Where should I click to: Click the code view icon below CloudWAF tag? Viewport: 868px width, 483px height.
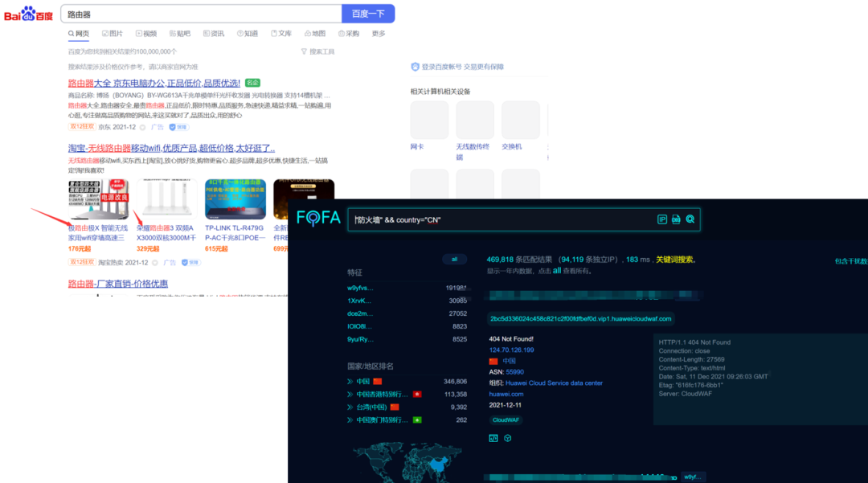493,438
